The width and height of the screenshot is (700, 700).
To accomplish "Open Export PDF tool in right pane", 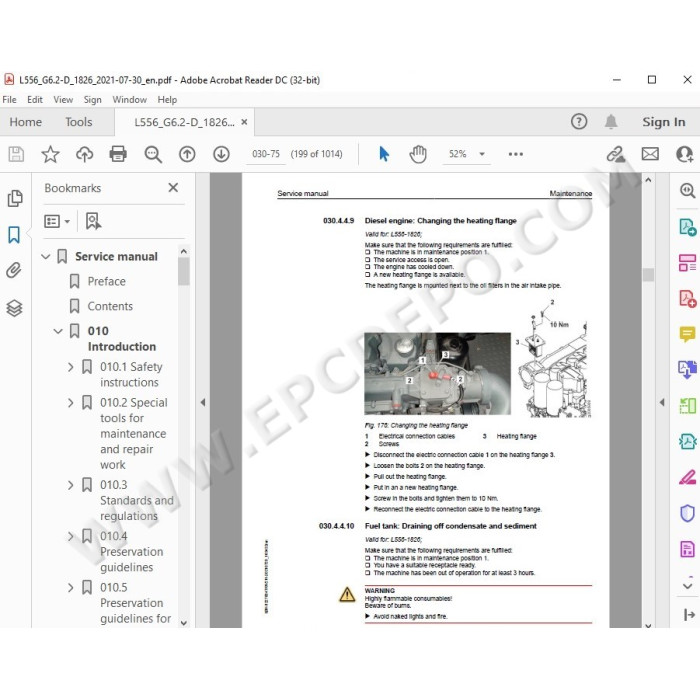I will coord(688,227).
